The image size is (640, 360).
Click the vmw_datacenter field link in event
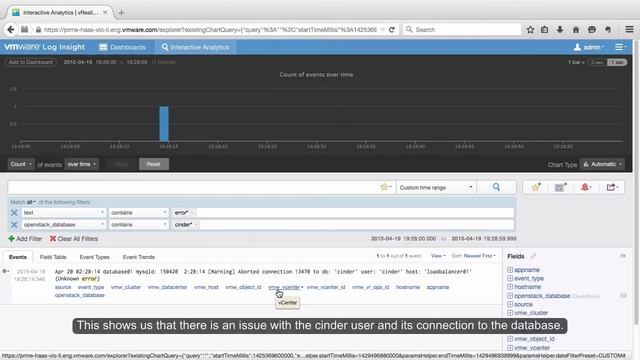pyautogui.click(x=167, y=287)
